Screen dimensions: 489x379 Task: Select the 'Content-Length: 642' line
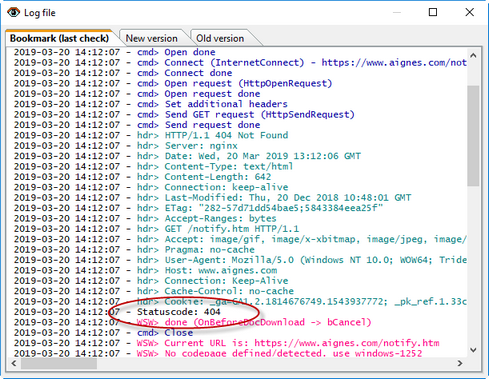pyautogui.click(x=142, y=177)
